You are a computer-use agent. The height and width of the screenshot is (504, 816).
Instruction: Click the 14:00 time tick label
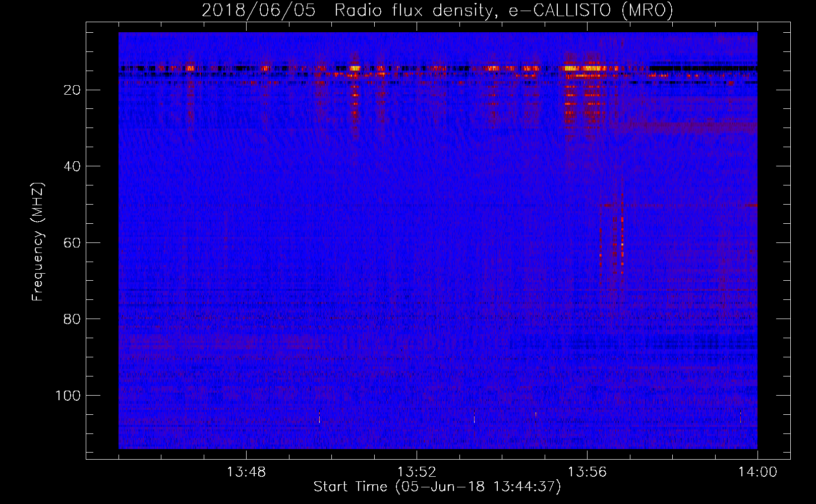[757, 472]
